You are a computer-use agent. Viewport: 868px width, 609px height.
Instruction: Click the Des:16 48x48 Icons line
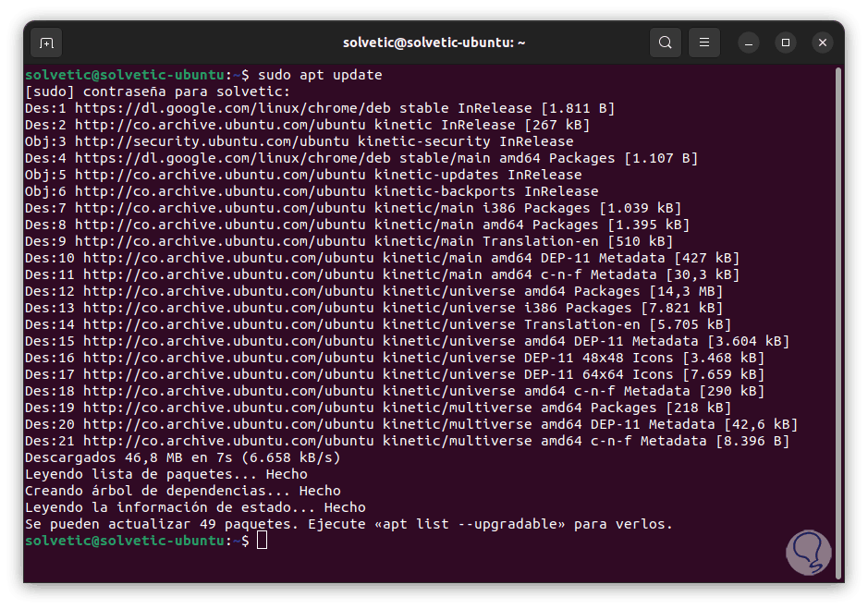395,357
